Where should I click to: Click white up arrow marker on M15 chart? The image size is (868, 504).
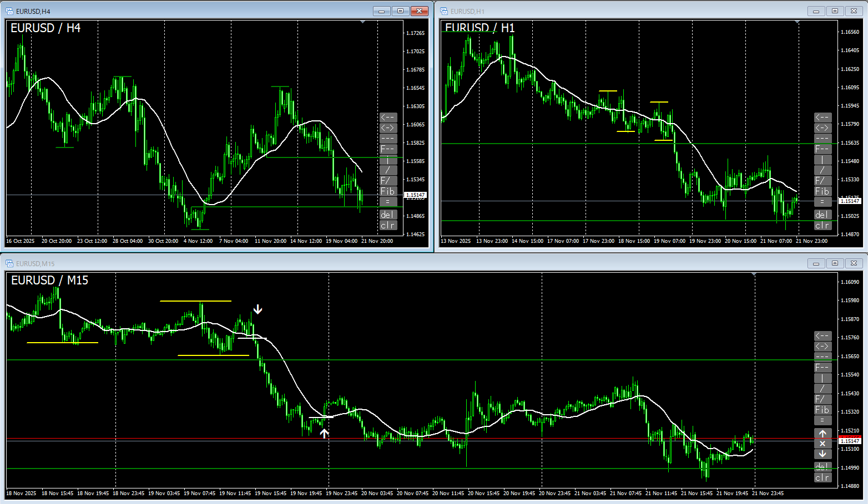click(x=324, y=434)
